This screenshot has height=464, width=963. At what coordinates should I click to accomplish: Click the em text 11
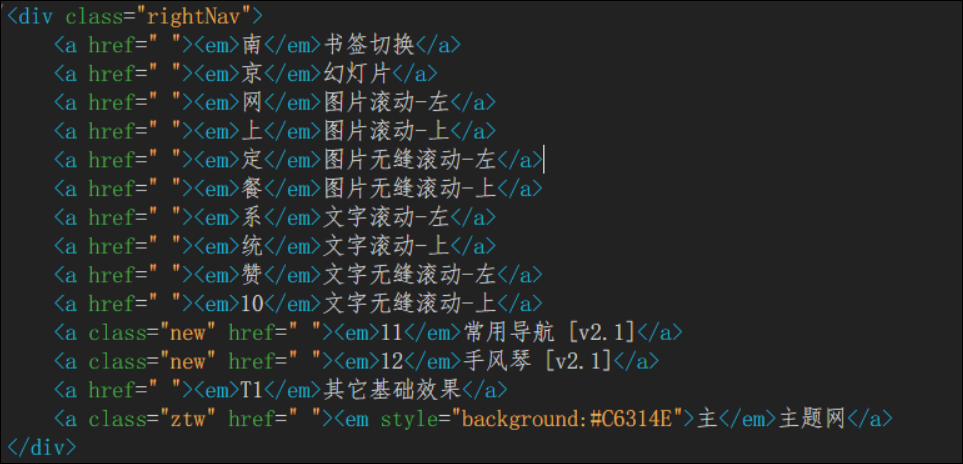click(391, 333)
